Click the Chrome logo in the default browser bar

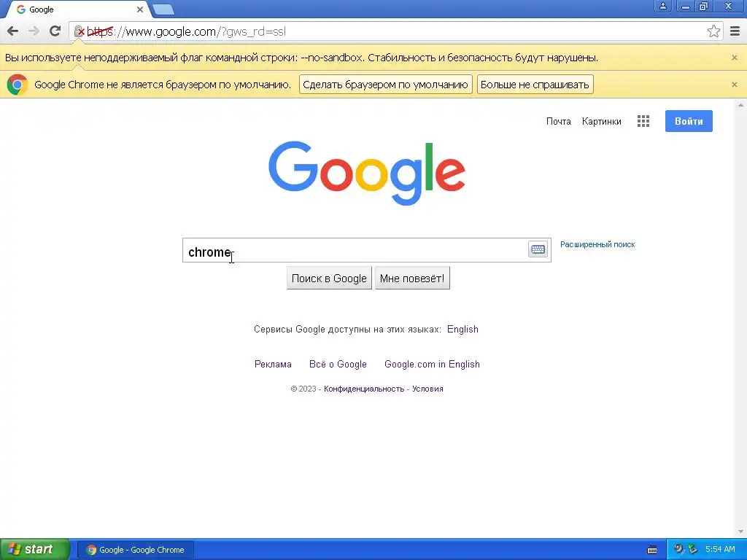(x=18, y=85)
